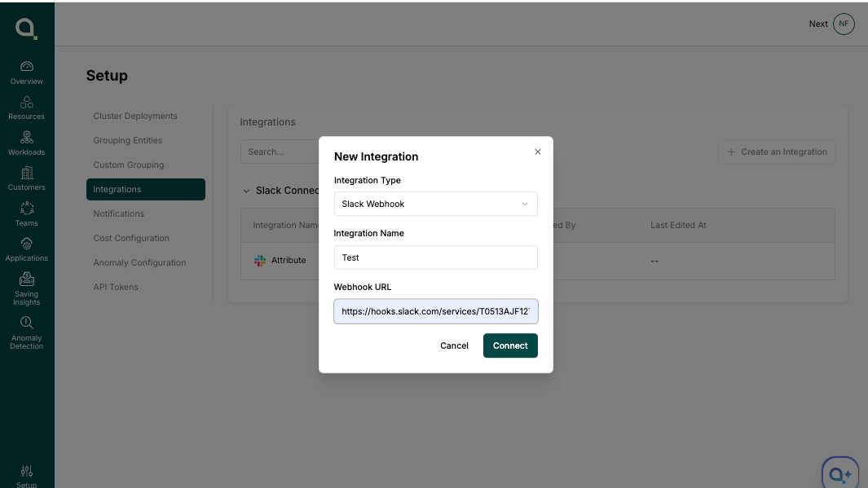The height and width of the screenshot is (488, 868).
Task: Open the Overview sidebar section
Action: (x=27, y=73)
